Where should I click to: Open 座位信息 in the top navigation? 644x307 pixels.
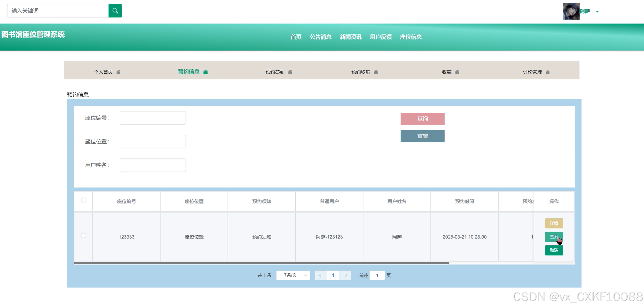pos(411,37)
